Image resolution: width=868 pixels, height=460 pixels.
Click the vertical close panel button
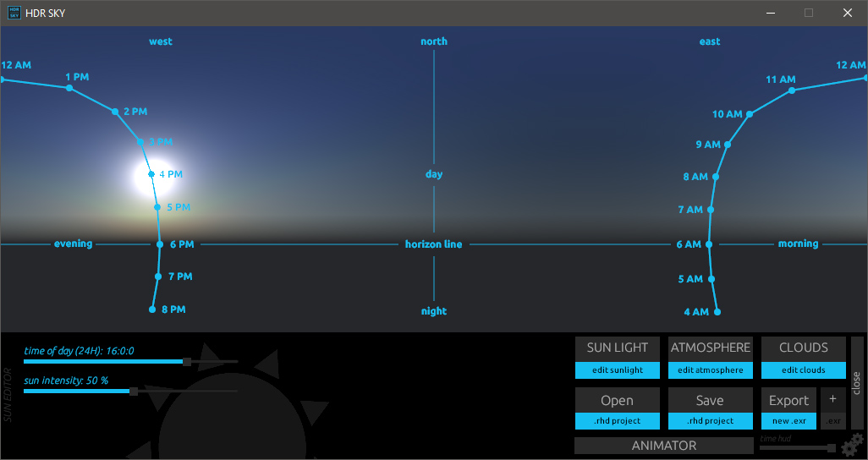point(857,382)
